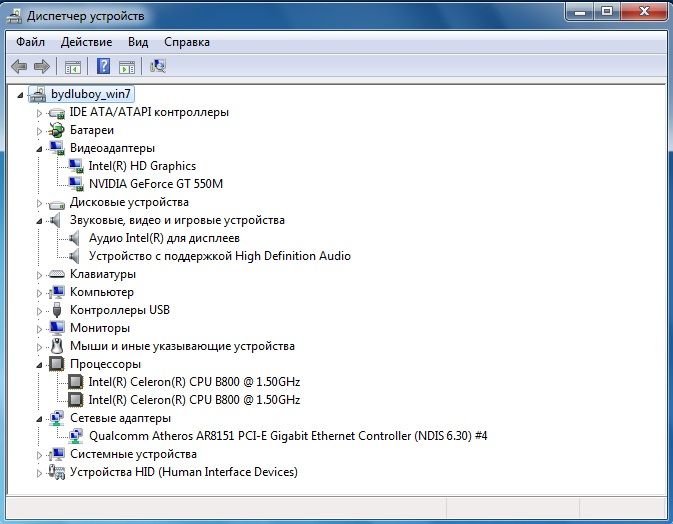Click the Контроллеры USB plug icon
This screenshot has height=524, width=673.
[x=57, y=310]
